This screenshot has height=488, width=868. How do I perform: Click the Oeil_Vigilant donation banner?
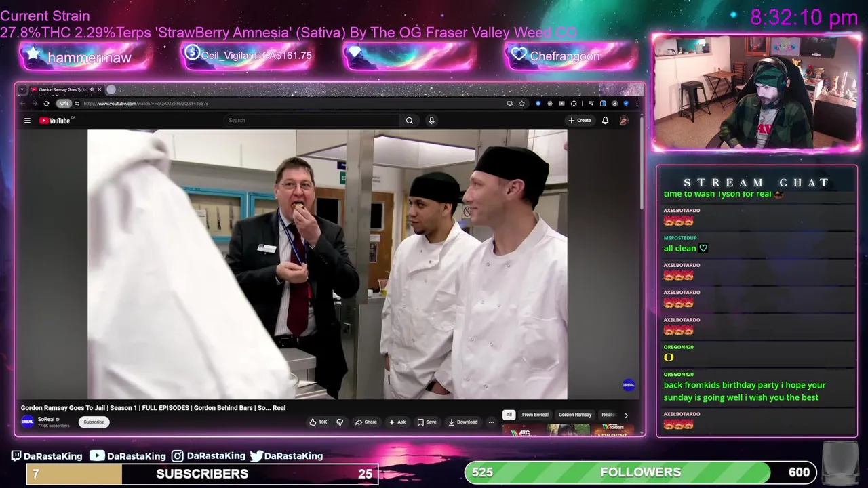248,56
